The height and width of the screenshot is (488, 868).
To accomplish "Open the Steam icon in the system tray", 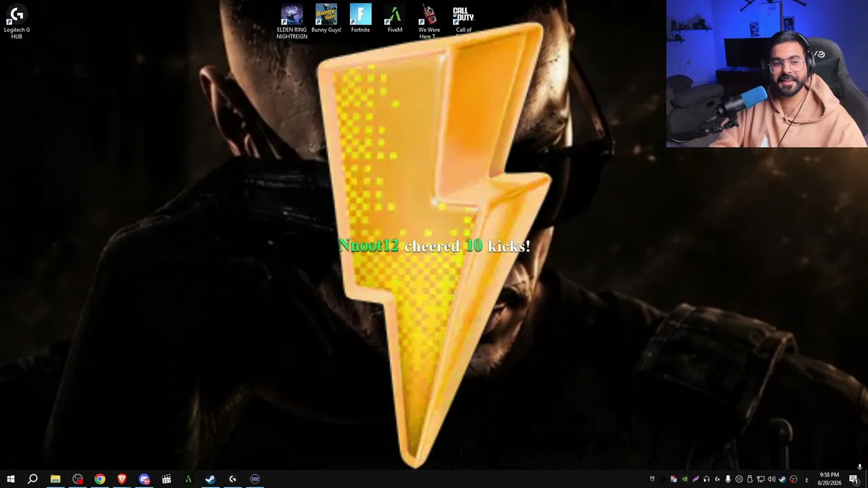I will click(x=782, y=479).
